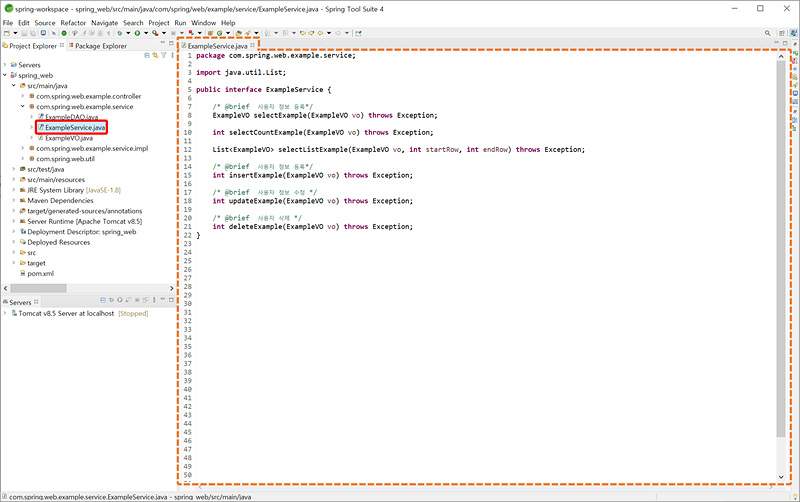
Task: Click the Debug server icon in Servers view
Action: click(x=111, y=300)
